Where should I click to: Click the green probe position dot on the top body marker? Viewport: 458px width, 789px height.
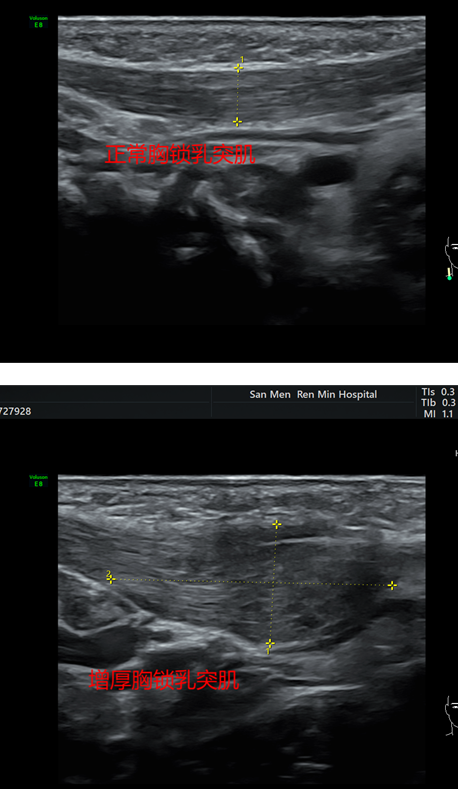(x=449, y=277)
